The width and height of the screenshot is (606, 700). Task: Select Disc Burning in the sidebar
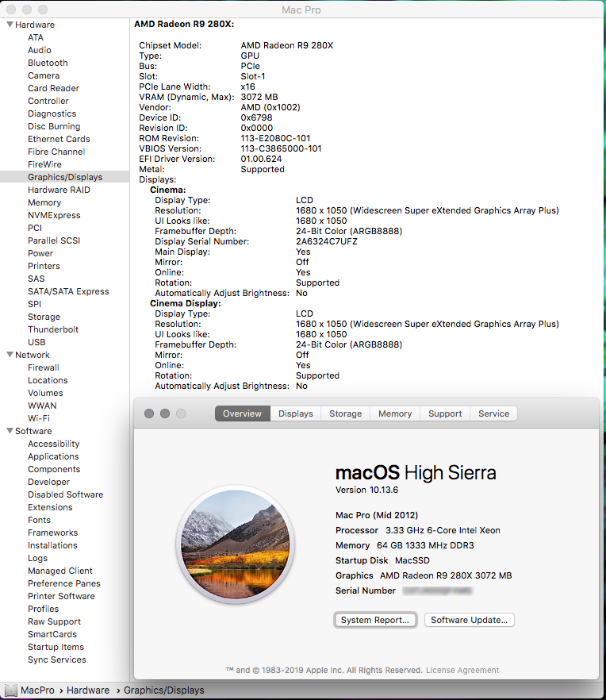point(54,126)
